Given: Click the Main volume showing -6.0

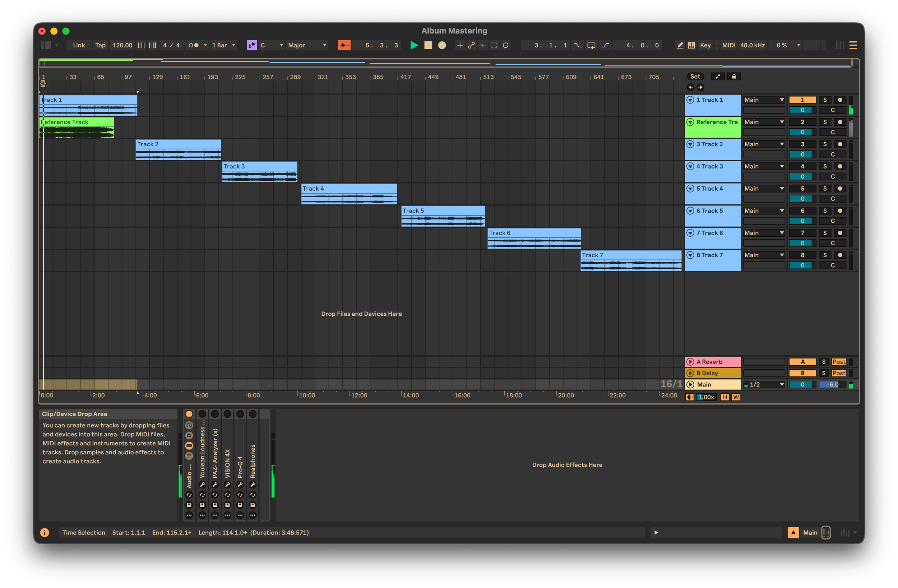Looking at the screenshot, I should [832, 385].
